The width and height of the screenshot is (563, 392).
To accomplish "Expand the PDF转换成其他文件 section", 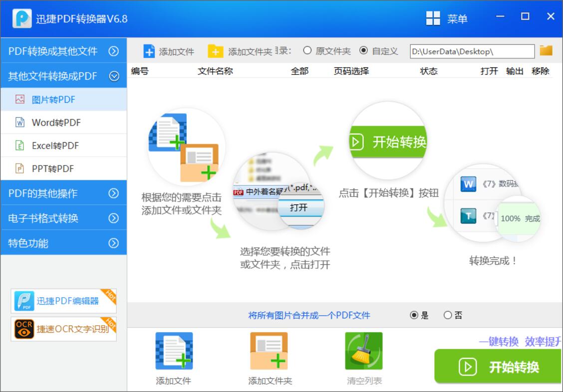I will pyautogui.click(x=63, y=51).
